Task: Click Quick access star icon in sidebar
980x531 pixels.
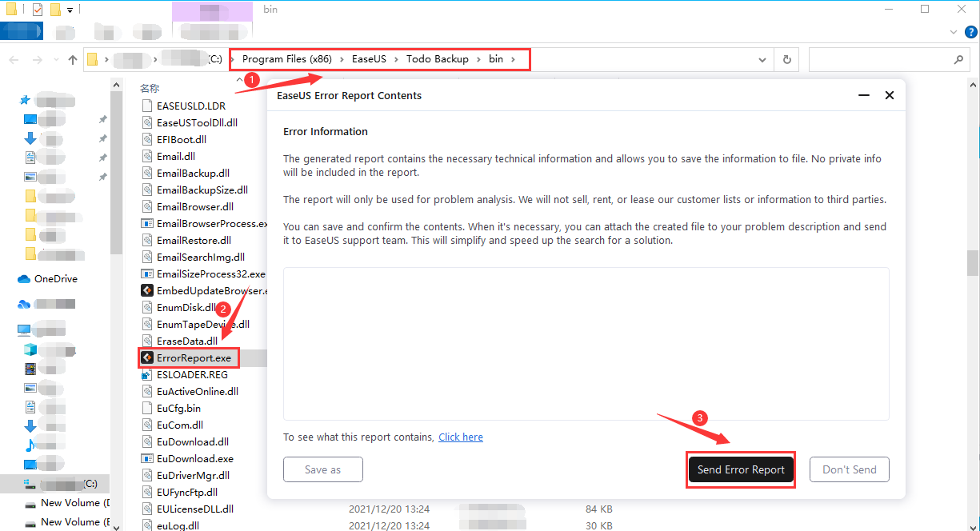Action: point(25,100)
